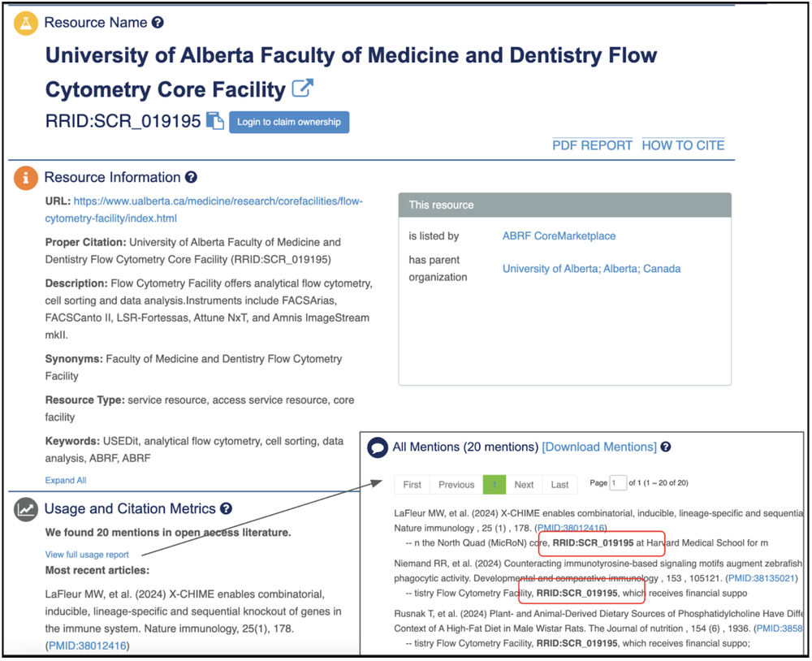Open help icon beside Resource Name
Viewport: 812px width, 661px height.
click(x=158, y=22)
